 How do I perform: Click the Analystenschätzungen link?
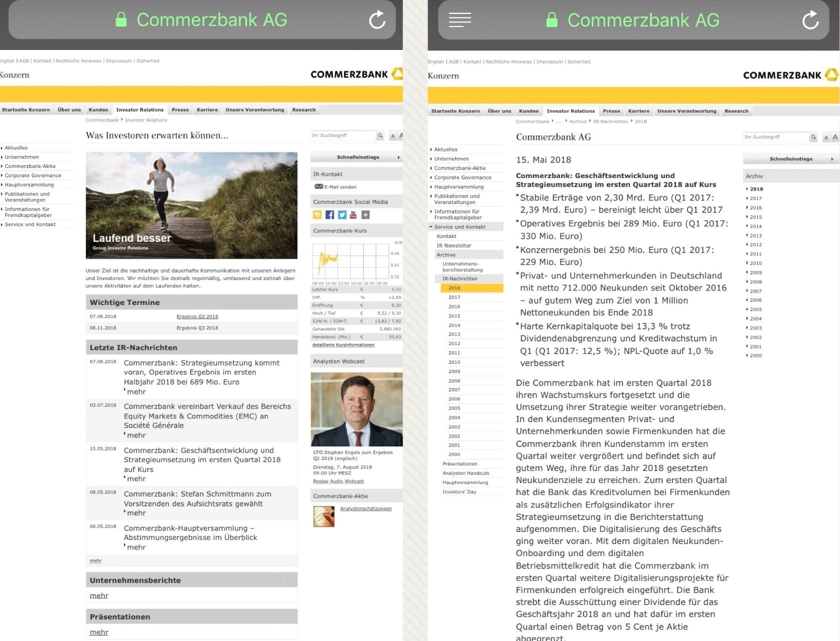pos(365,508)
